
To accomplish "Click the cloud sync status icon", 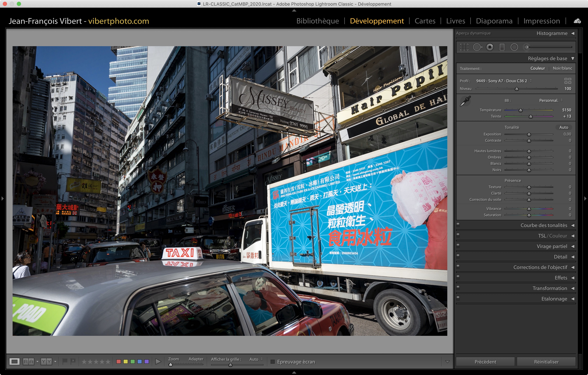I will 577,21.
